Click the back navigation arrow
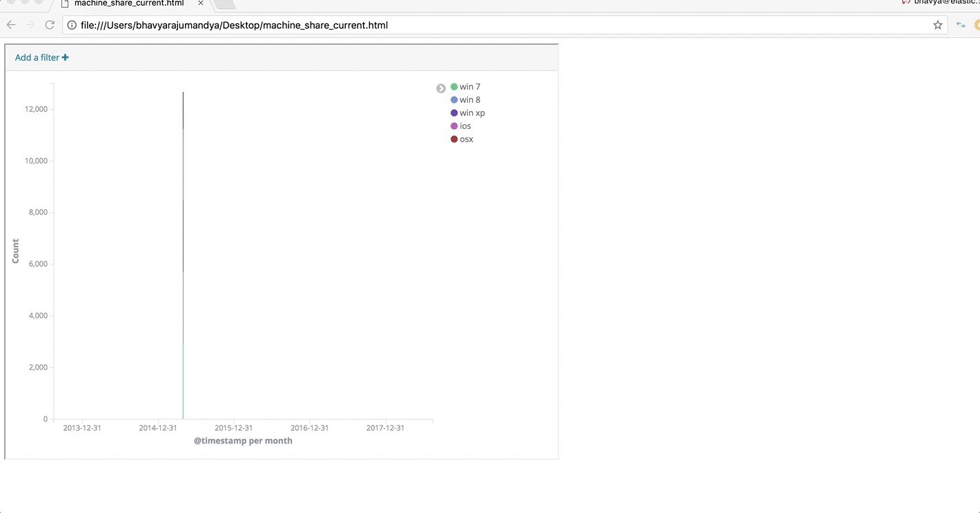Screen dimensions: 980x513 click(x=10, y=25)
